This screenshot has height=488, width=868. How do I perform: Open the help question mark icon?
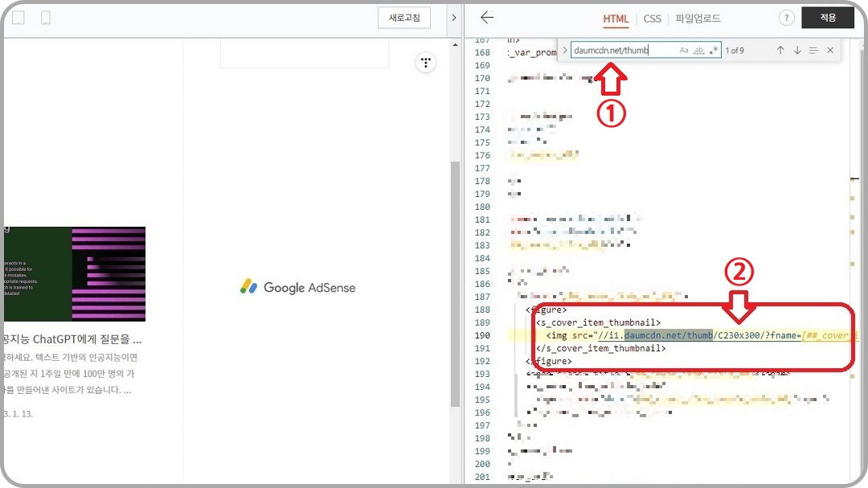point(786,18)
